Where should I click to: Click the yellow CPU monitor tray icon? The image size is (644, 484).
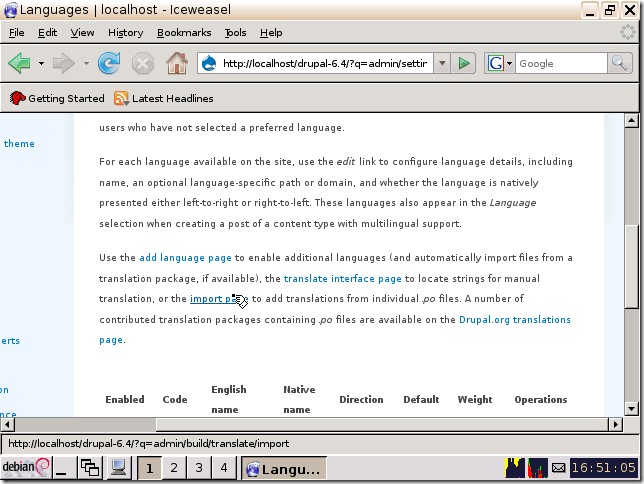coord(515,468)
